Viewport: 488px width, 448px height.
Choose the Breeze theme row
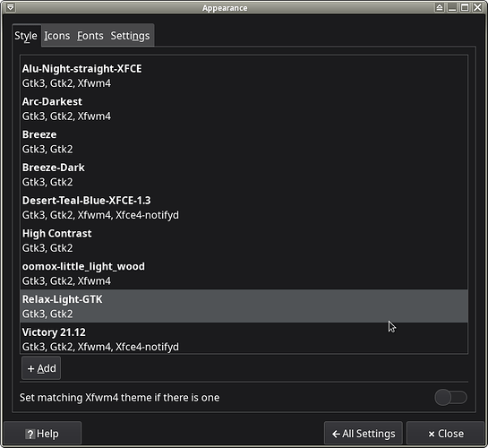(x=244, y=142)
